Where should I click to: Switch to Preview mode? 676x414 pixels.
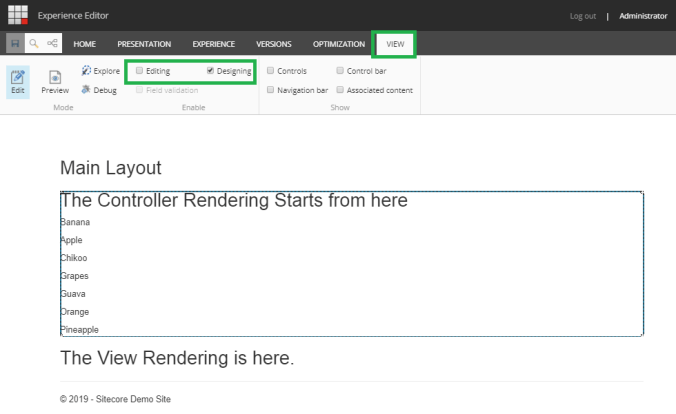55,81
